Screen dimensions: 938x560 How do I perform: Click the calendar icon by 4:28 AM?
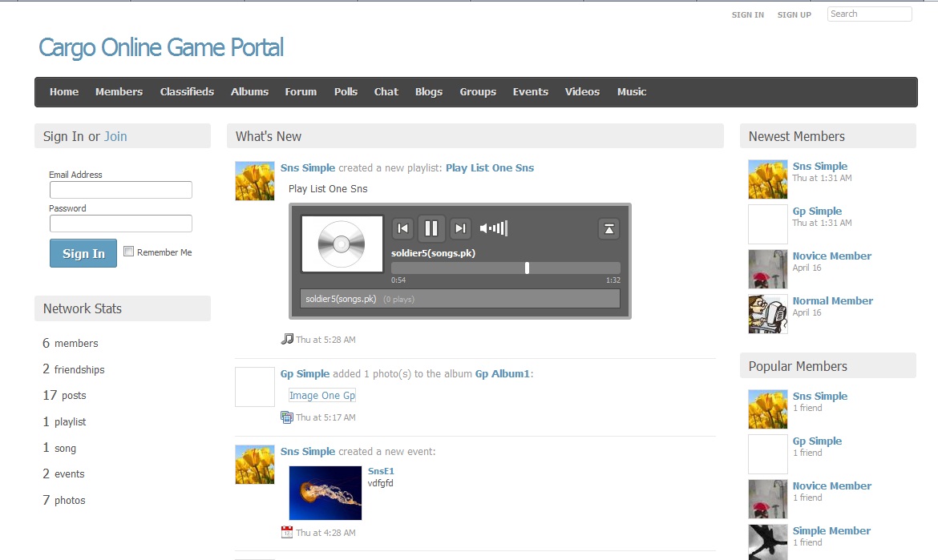pyautogui.click(x=287, y=532)
